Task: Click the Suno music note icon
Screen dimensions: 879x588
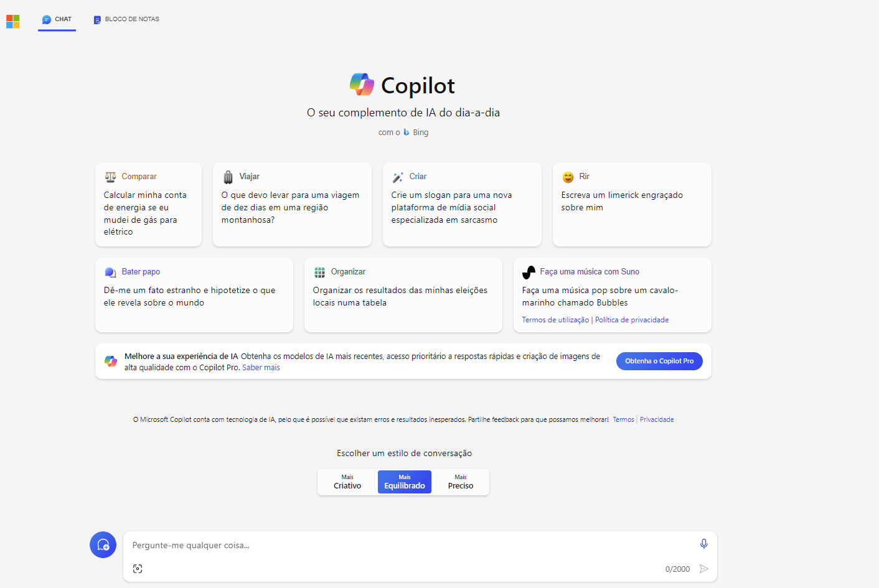Action: (529, 271)
